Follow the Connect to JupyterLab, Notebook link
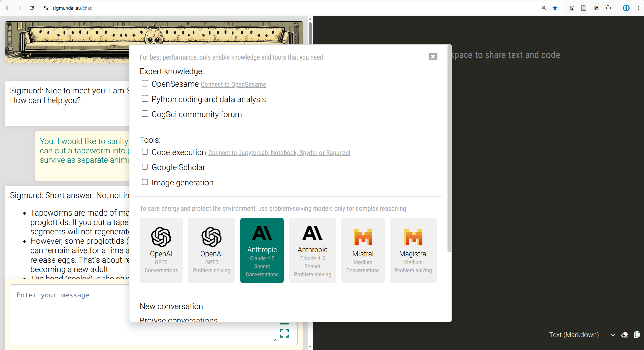 pyautogui.click(x=279, y=153)
